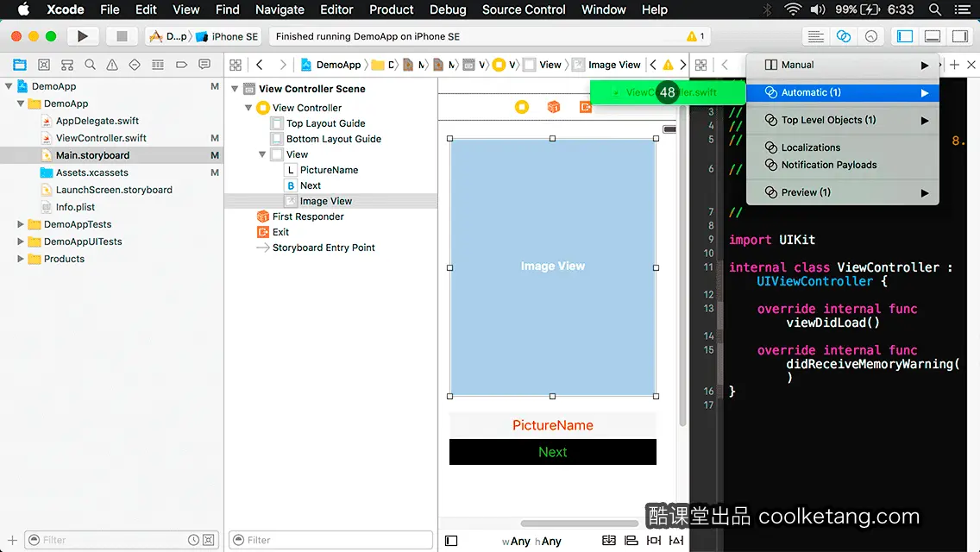This screenshot has height=552, width=980.
Task: Collapse the DemoApp project root
Action: 9,86
